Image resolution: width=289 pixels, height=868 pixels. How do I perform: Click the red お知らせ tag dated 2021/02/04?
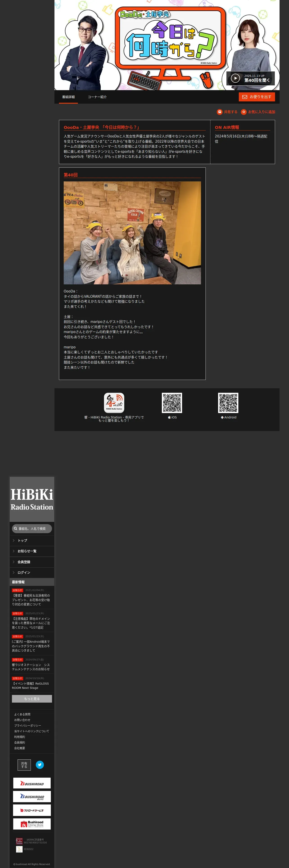[18, 590]
